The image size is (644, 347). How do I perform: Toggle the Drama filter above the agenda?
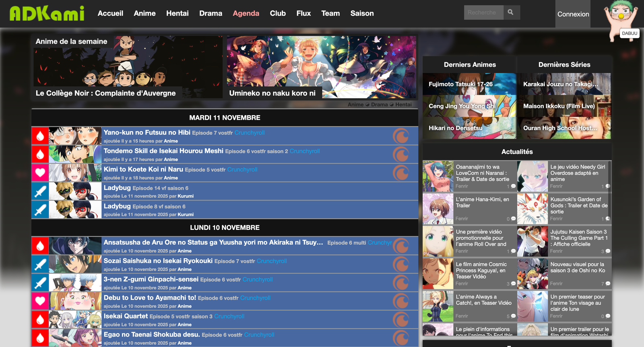click(379, 105)
